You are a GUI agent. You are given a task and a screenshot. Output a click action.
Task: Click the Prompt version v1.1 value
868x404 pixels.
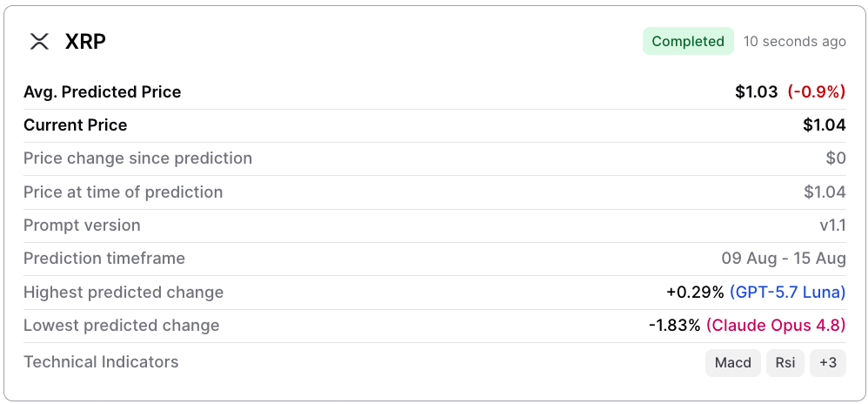click(832, 226)
